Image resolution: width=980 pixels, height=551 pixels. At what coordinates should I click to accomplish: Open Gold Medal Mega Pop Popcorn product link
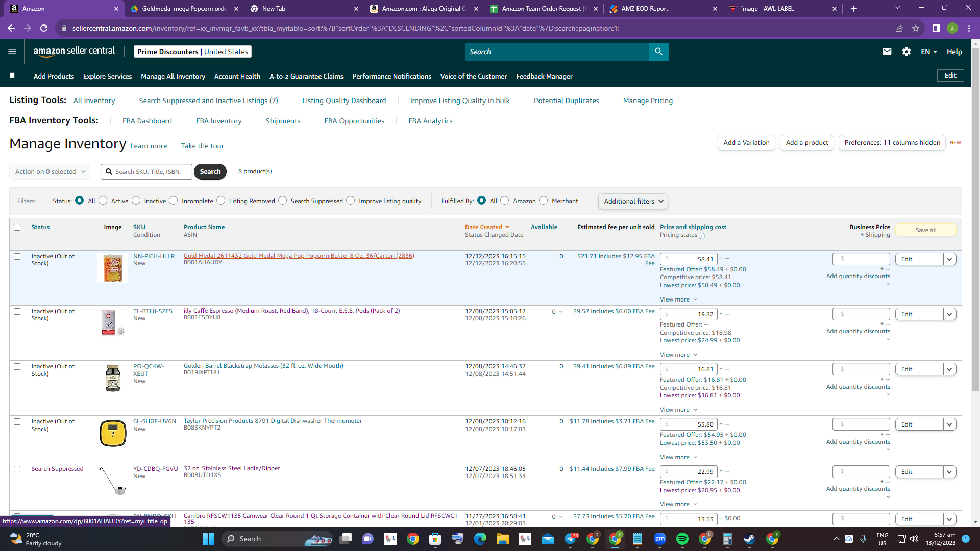(299, 256)
